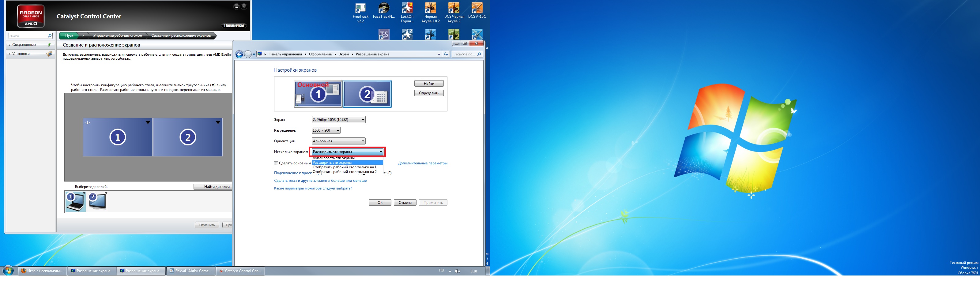Select monitor 2 in Настройки экранов preview
980x281 pixels.
click(x=367, y=94)
